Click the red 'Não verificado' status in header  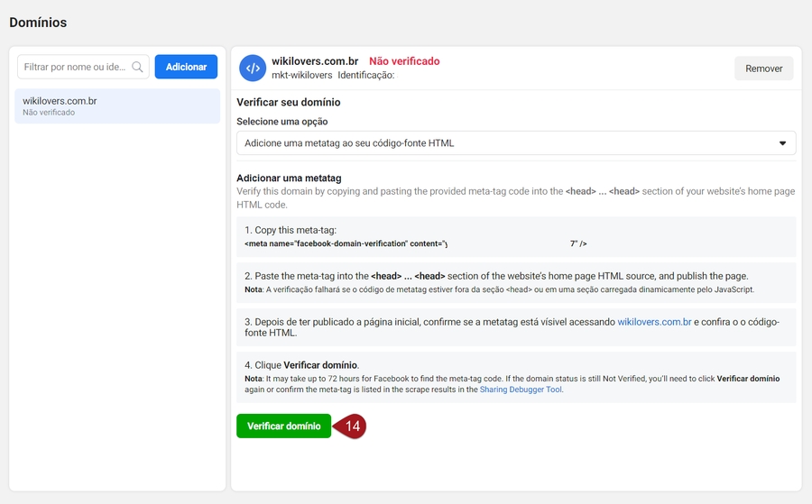coord(404,61)
